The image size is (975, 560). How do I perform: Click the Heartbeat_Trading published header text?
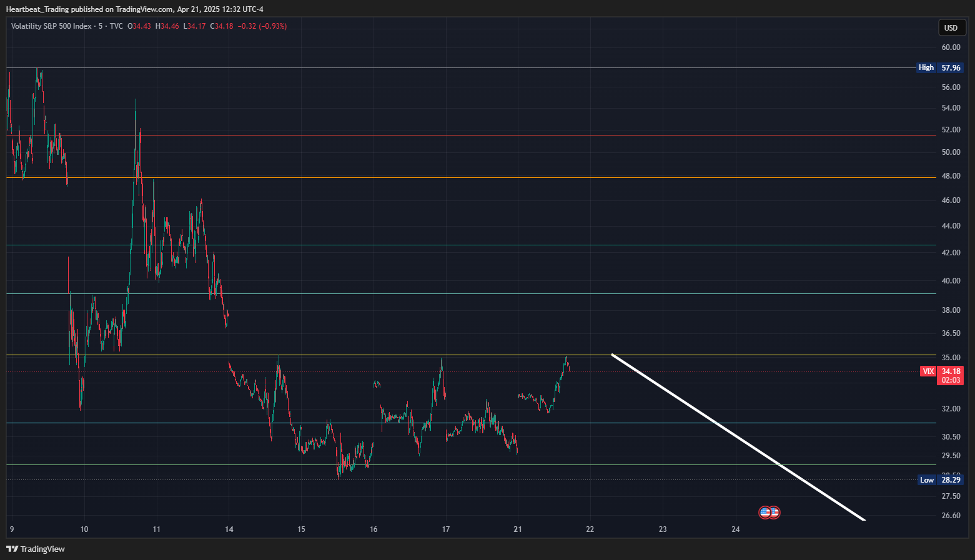(134, 9)
